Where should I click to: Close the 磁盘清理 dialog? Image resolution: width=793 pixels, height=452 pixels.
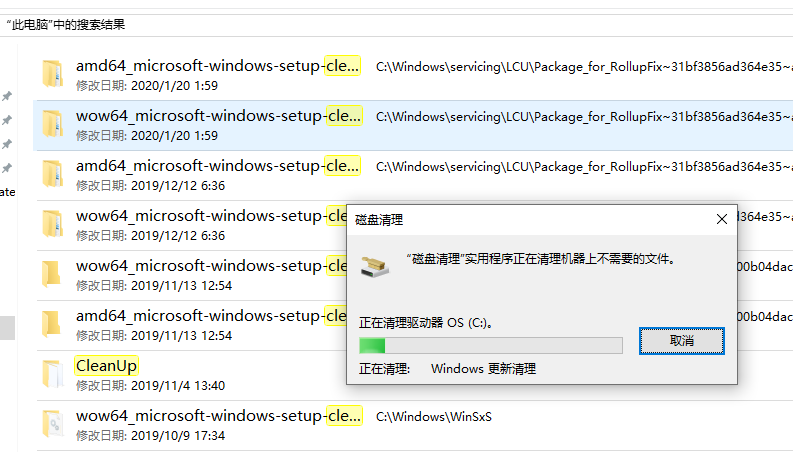coord(722,219)
